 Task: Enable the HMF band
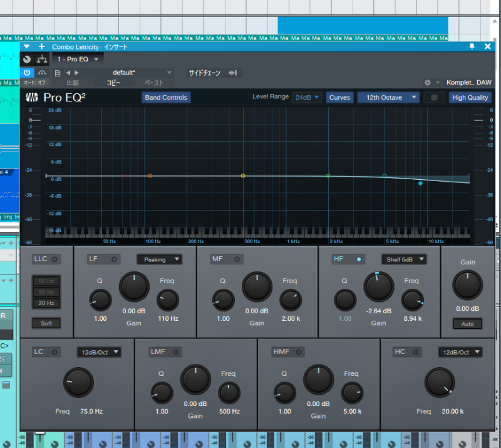tap(299, 352)
